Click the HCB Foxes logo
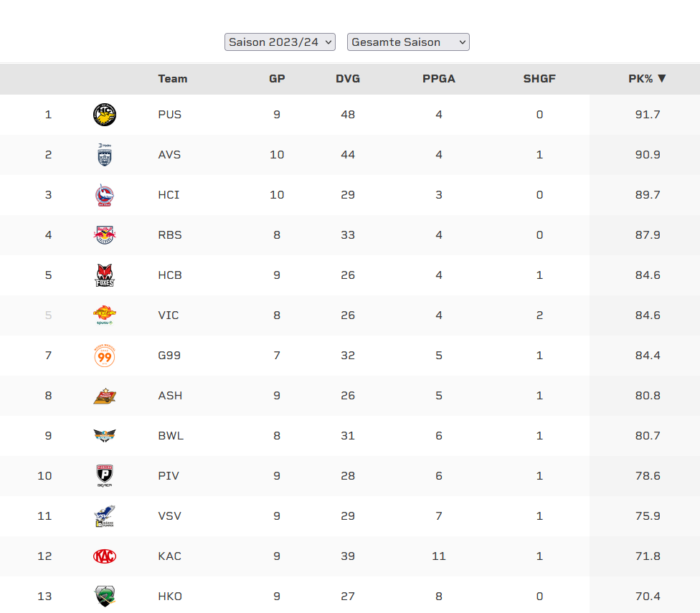This screenshot has width=700, height=613. [x=105, y=275]
